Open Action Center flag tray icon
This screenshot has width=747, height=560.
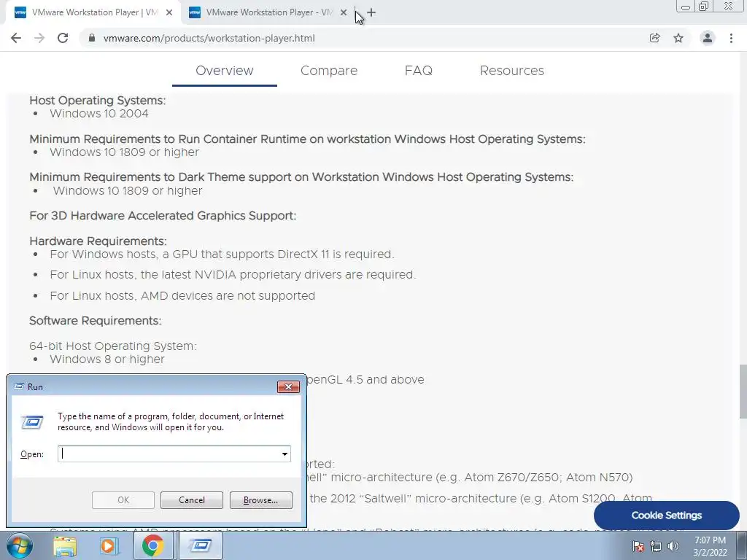[638, 546]
